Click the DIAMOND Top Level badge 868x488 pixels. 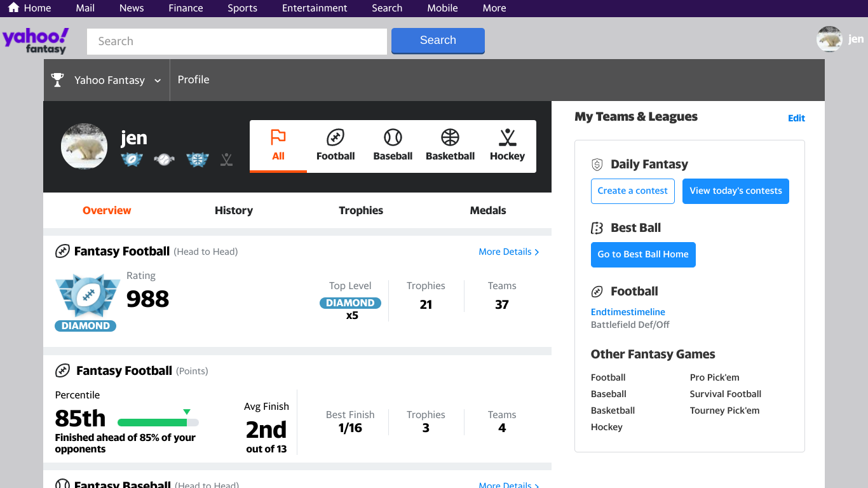pos(351,303)
